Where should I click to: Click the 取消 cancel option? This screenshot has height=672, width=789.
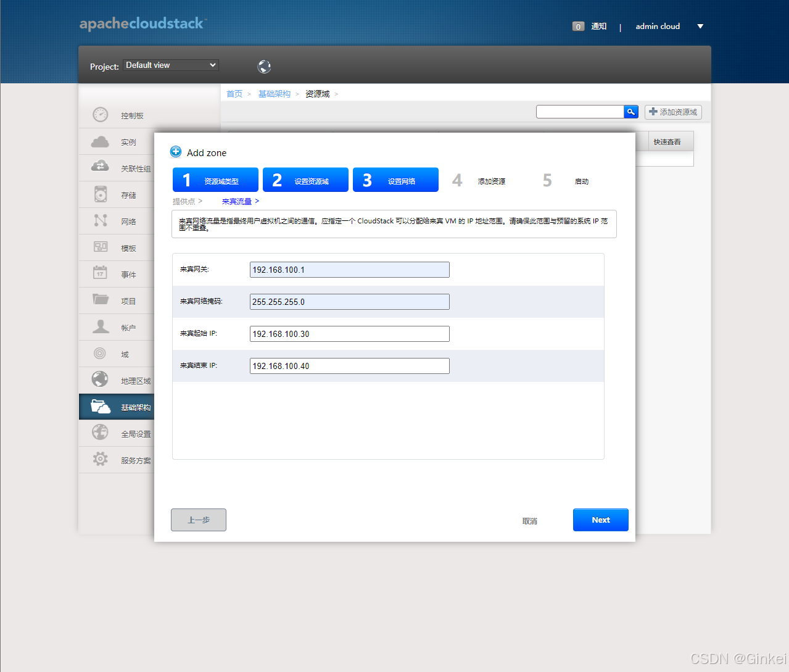[x=529, y=520]
